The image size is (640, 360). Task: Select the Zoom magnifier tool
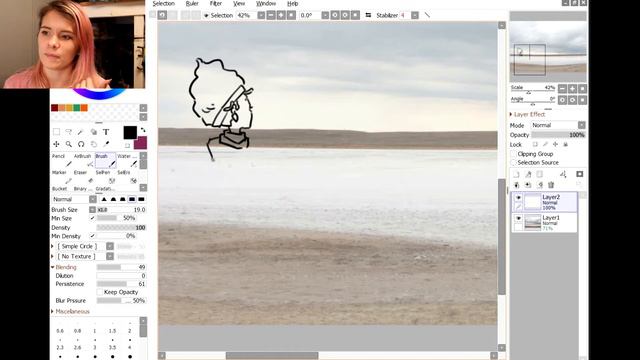tap(69, 144)
